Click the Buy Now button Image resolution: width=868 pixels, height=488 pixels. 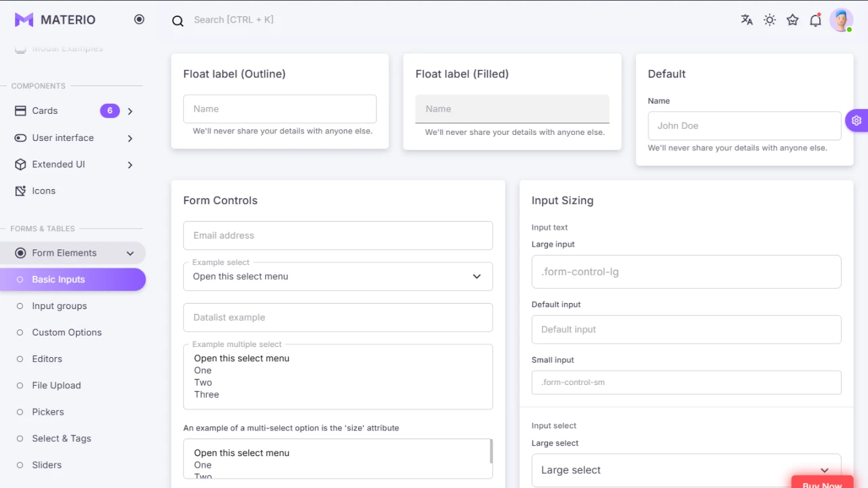pos(822,484)
